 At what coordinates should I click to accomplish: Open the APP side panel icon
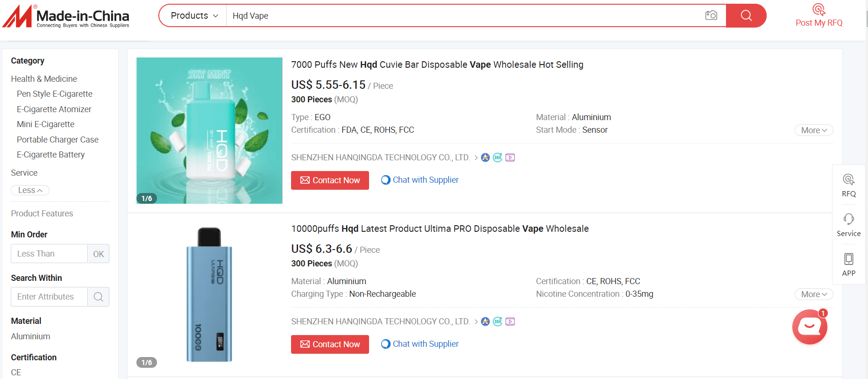pyautogui.click(x=849, y=265)
